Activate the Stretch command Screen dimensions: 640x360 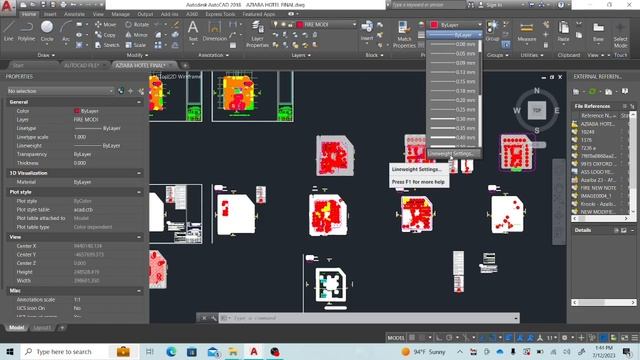pyautogui.click(x=107, y=45)
